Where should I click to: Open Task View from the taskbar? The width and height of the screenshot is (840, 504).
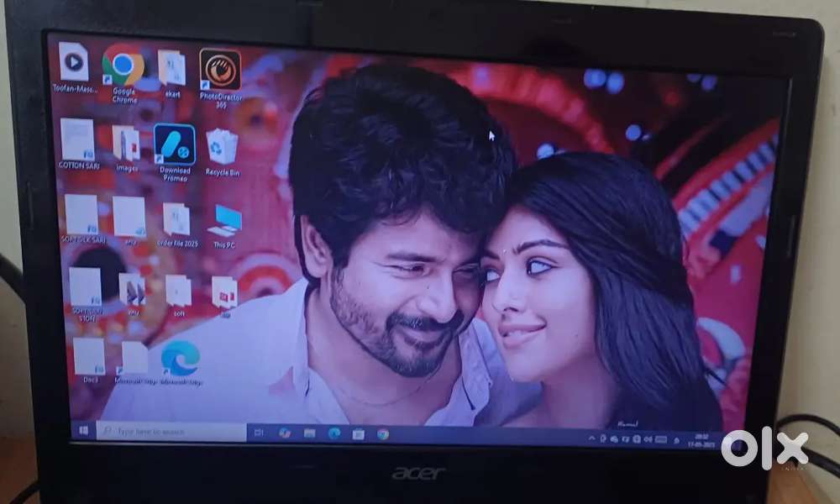point(259,433)
